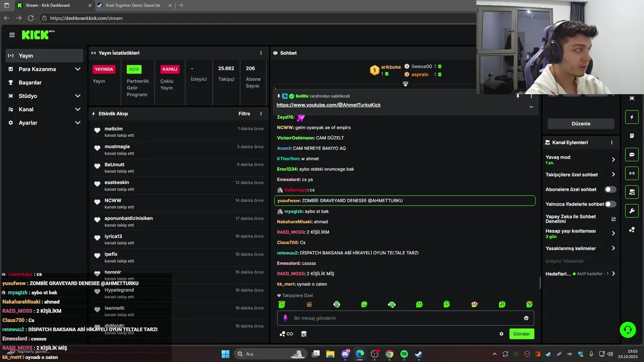Click the KAPALI Çoklu Yayın badge
Image resolution: width=644 pixels, height=362 pixels.
click(x=170, y=69)
